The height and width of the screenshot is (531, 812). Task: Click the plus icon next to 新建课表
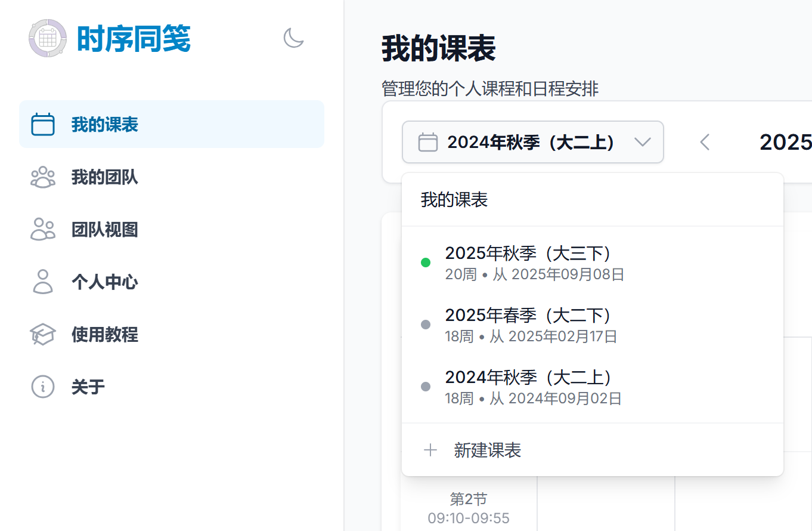point(430,450)
